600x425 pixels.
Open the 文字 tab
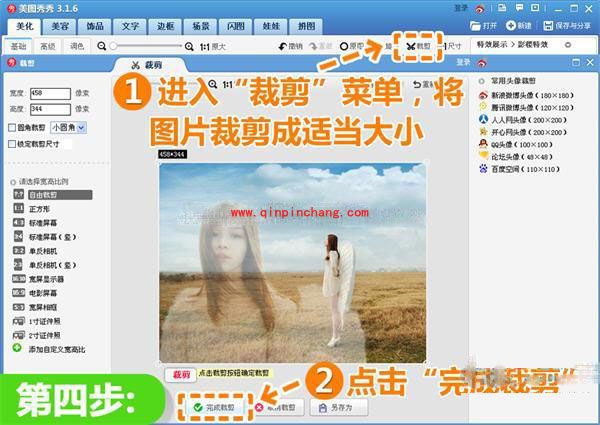point(130,26)
